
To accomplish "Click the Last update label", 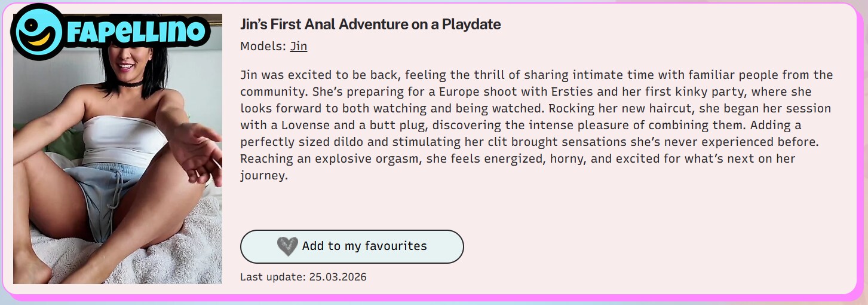I will 272,277.
